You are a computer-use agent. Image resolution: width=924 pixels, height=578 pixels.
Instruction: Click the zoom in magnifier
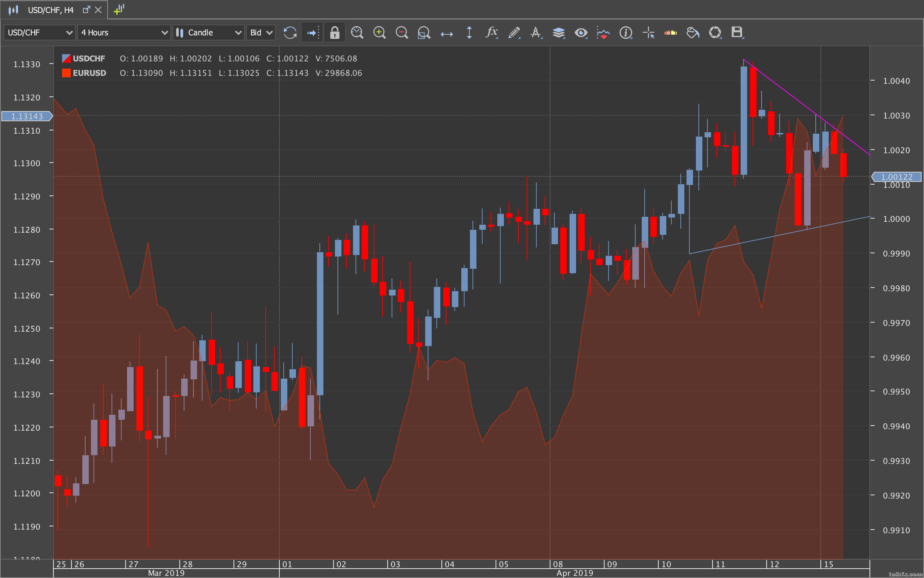point(379,33)
